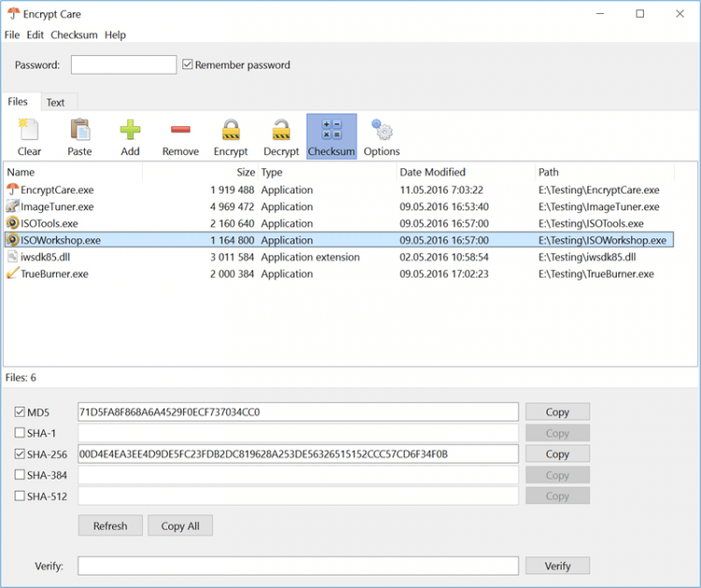This screenshot has width=701, height=588.
Task: Click the Clear toolbar icon
Action: [29, 131]
